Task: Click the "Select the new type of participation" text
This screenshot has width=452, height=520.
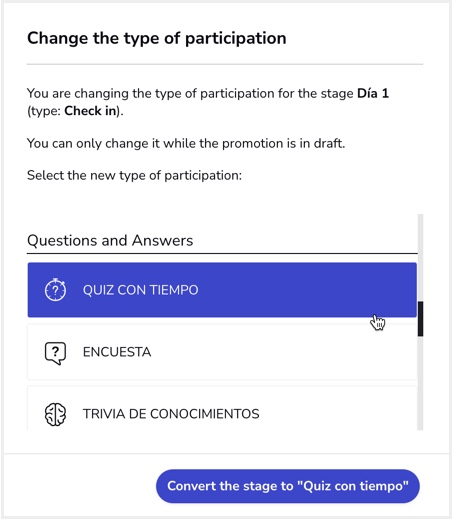Action: (134, 175)
